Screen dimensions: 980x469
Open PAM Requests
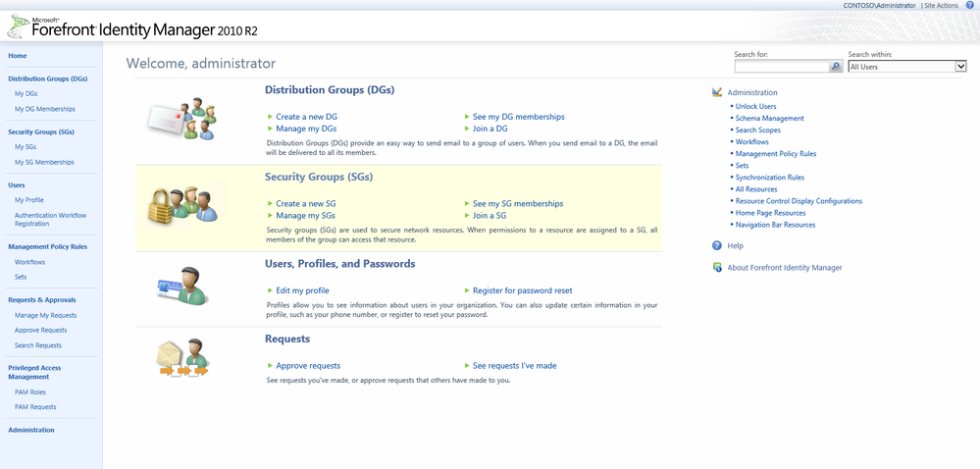pyautogui.click(x=35, y=407)
